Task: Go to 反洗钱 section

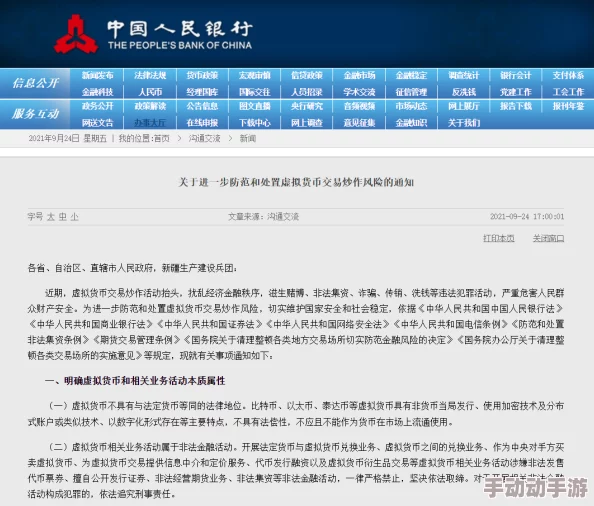Action: pos(464,92)
